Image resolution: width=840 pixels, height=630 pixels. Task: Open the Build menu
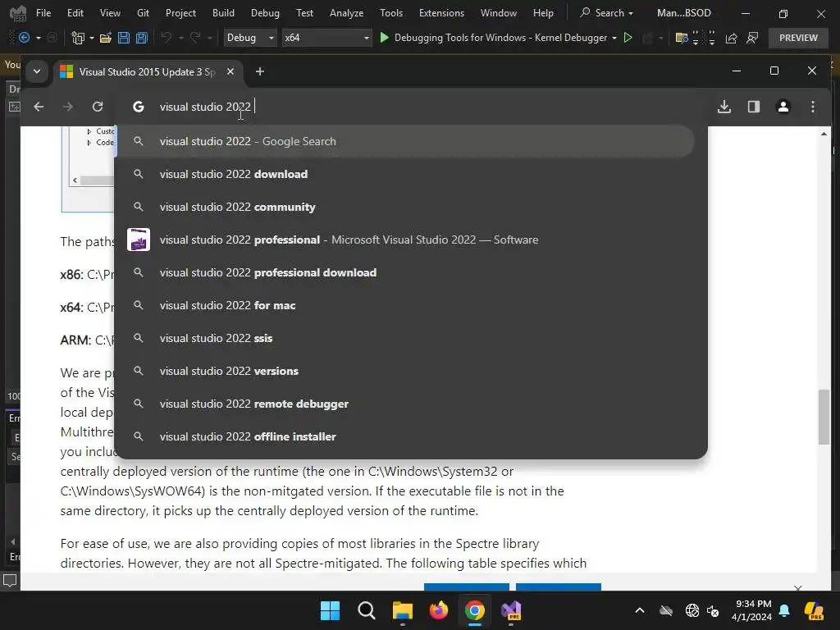pyautogui.click(x=223, y=13)
